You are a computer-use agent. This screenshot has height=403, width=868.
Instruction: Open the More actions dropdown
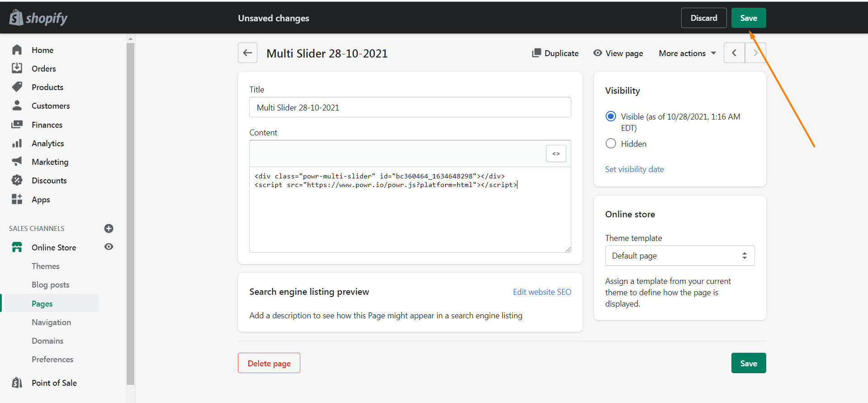tap(688, 53)
